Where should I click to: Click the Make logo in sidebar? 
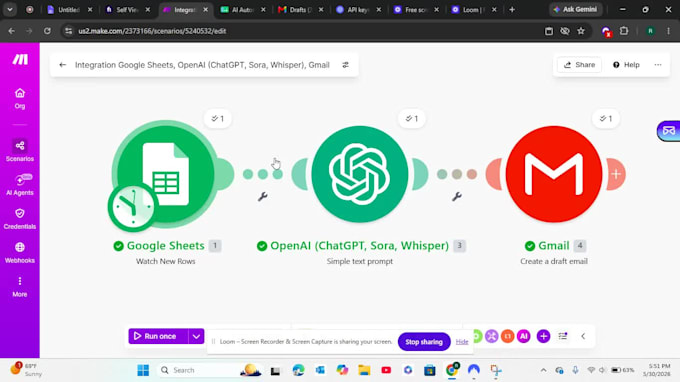coord(20,59)
